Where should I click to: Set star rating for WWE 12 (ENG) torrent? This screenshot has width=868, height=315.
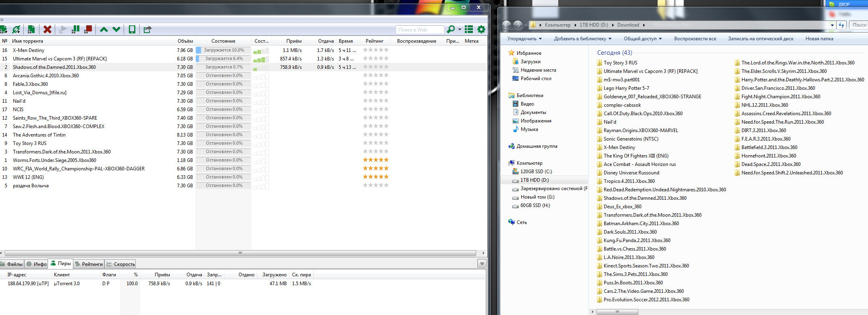coord(376,177)
